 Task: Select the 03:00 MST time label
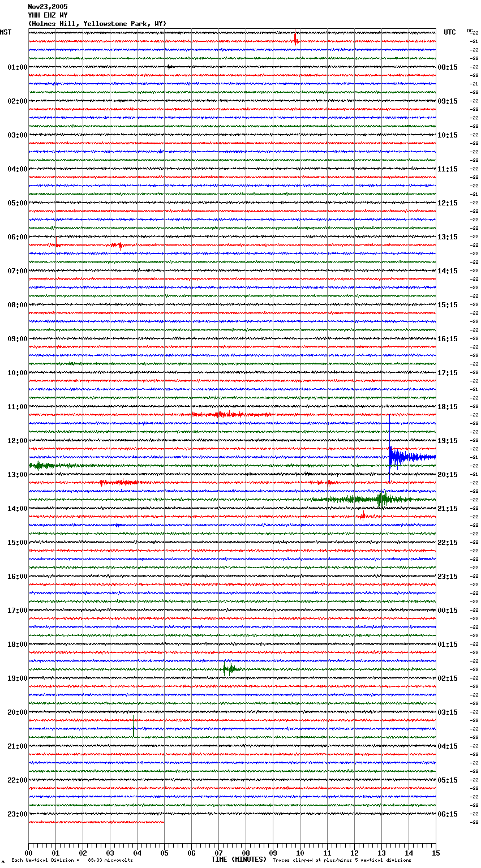pyautogui.click(x=17, y=135)
